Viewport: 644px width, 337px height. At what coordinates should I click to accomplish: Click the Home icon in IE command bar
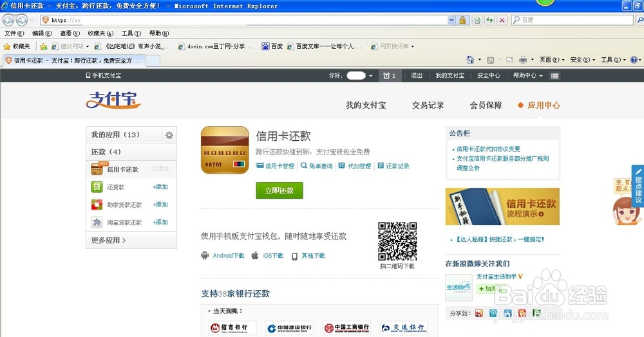pyautogui.click(x=470, y=60)
